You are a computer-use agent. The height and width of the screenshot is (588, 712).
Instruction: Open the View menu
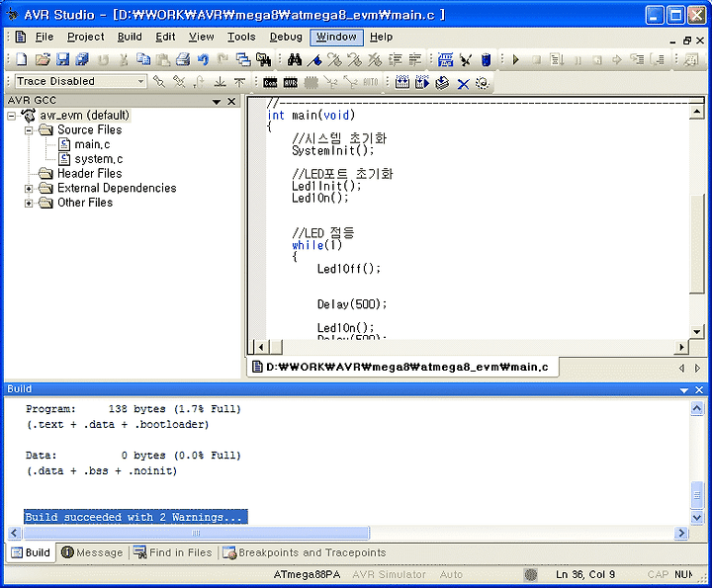202,37
